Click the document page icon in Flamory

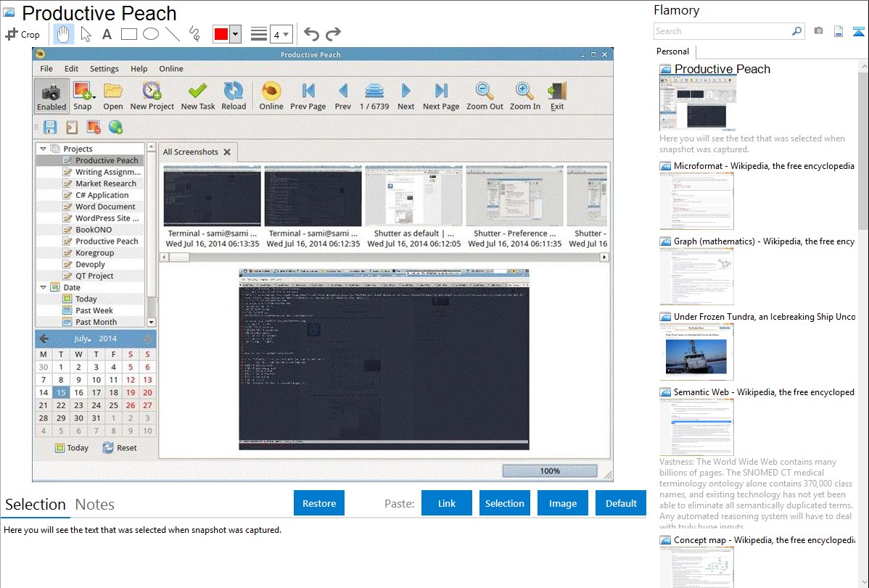839,31
